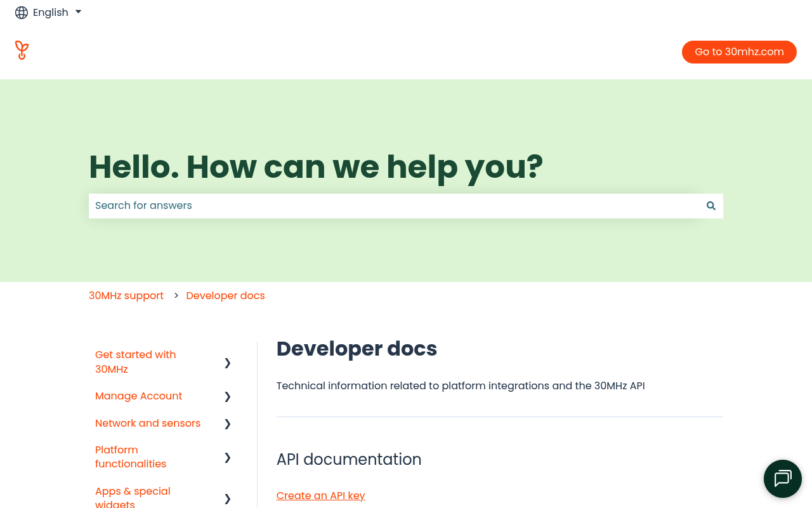This screenshot has width=812, height=508.
Task: Expand the Platform functionalities section
Action: (x=228, y=457)
